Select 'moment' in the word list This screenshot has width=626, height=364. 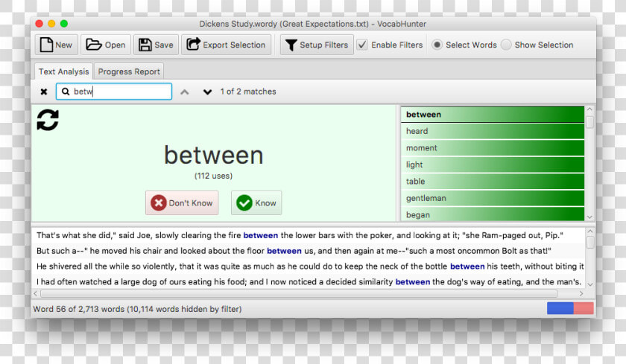[x=493, y=148]
